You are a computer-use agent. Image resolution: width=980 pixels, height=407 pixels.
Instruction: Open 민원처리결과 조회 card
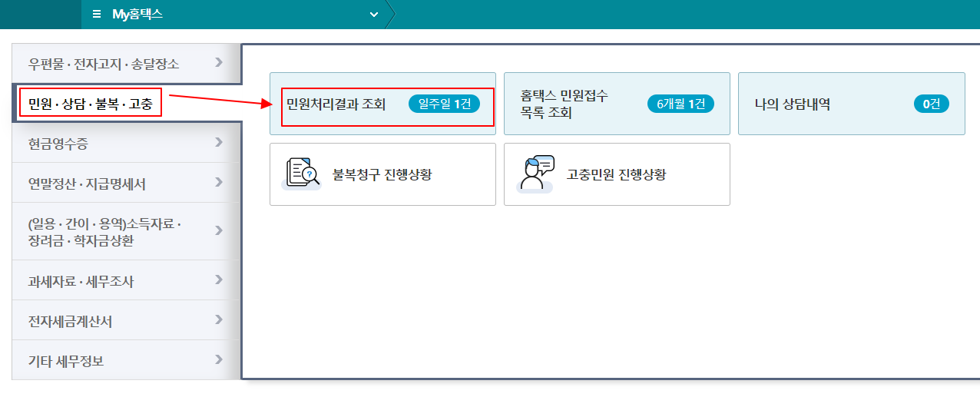382,104
